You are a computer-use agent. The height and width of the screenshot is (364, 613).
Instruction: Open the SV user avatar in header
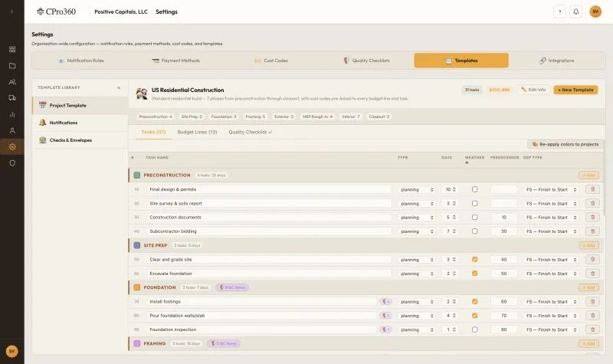click(x=595, y=11)
